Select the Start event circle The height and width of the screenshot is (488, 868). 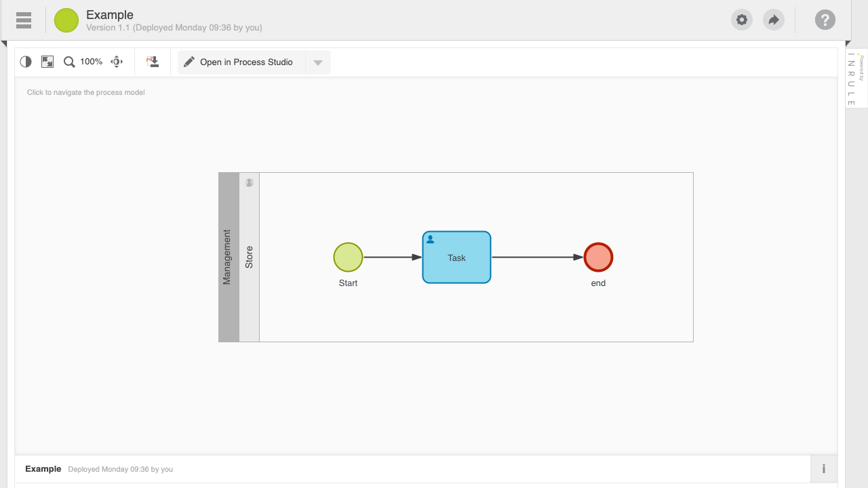point(348,258)
